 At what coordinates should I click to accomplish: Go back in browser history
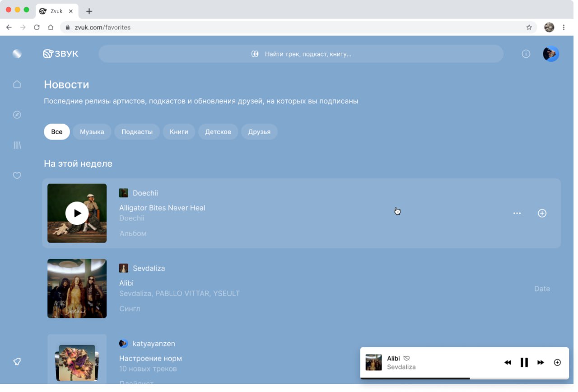coord(9,28)
